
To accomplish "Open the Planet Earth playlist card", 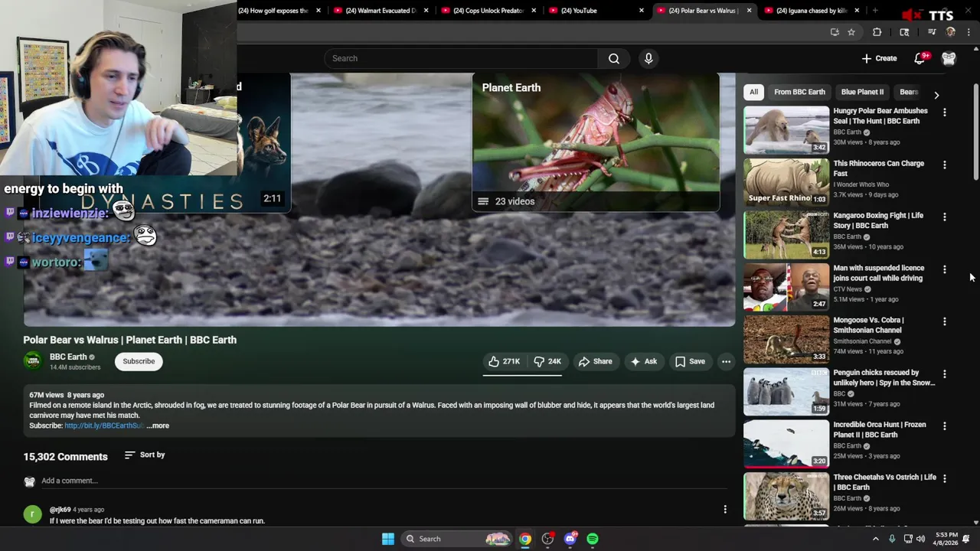I will [596, 142].
